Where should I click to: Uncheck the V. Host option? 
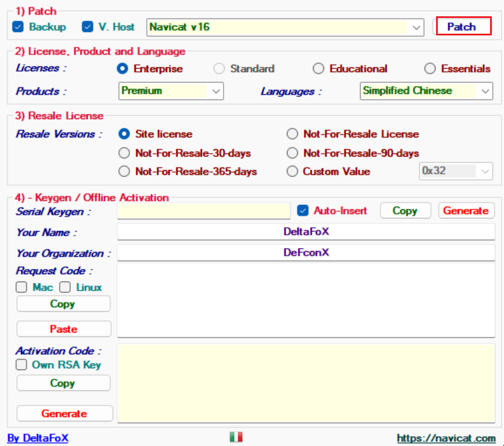click(x=88, y=27)
